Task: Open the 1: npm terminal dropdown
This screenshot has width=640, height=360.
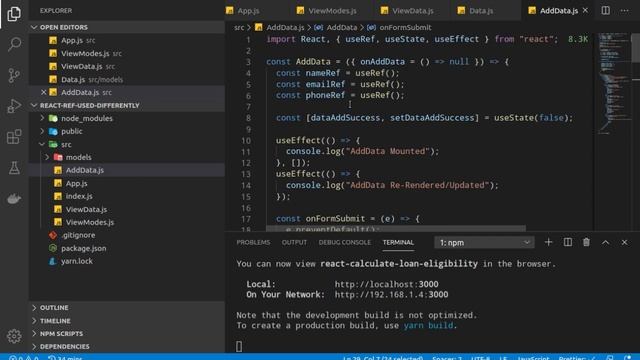Action: point(484,242)
